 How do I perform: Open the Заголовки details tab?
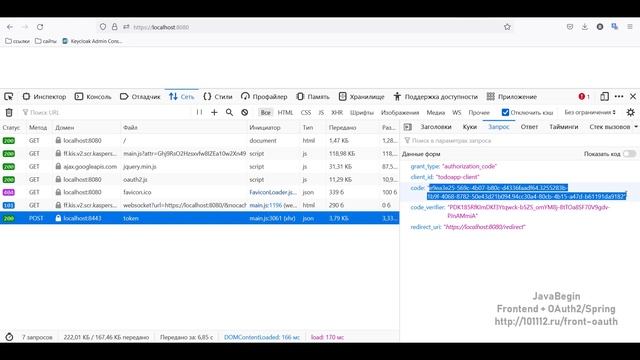coord(436,127)
